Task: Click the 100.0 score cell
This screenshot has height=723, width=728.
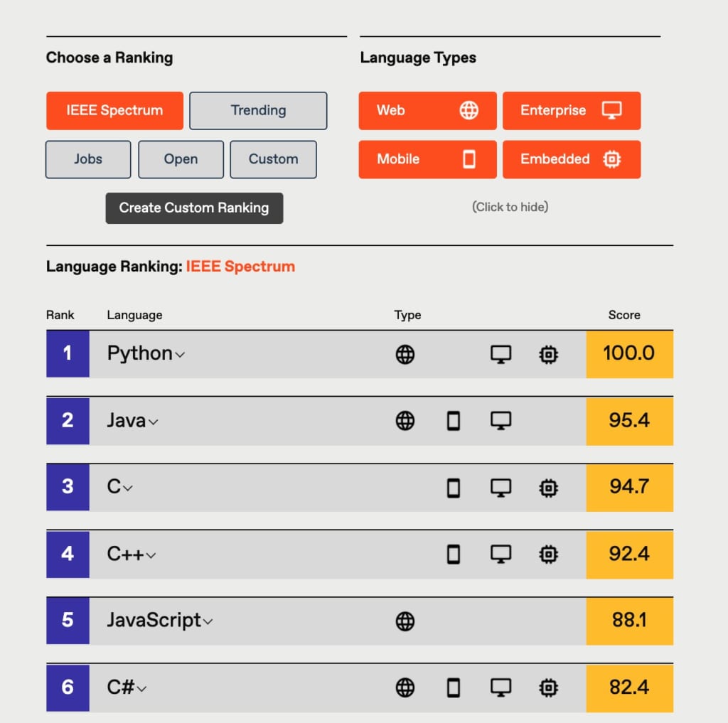Action: 630,354
